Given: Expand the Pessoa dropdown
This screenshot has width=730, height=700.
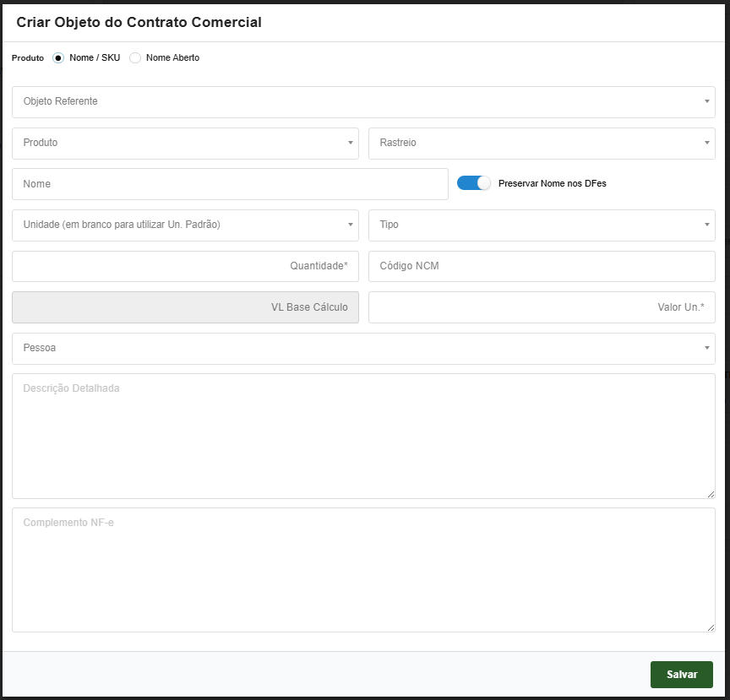Looking at the screenshot, I should click(363, 349).
